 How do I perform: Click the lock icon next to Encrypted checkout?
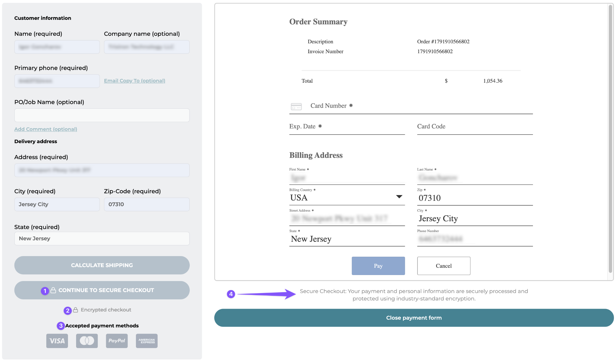coord(75,310)
